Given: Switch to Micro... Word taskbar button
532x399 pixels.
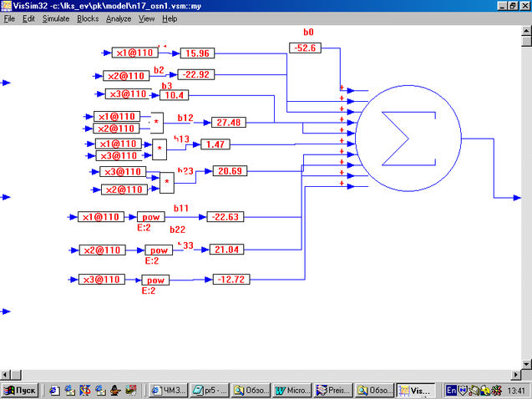Looking at the screenshot, I should (x=292, y=390).
